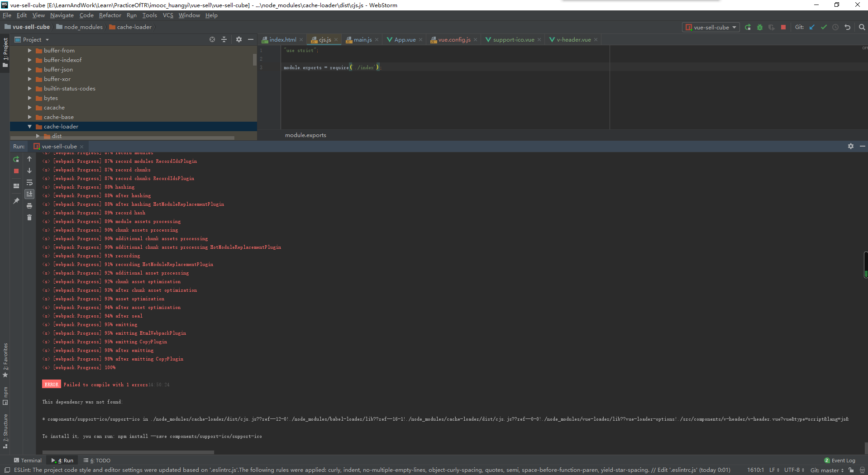Toggle the Structure tool window

click(5, 431)
